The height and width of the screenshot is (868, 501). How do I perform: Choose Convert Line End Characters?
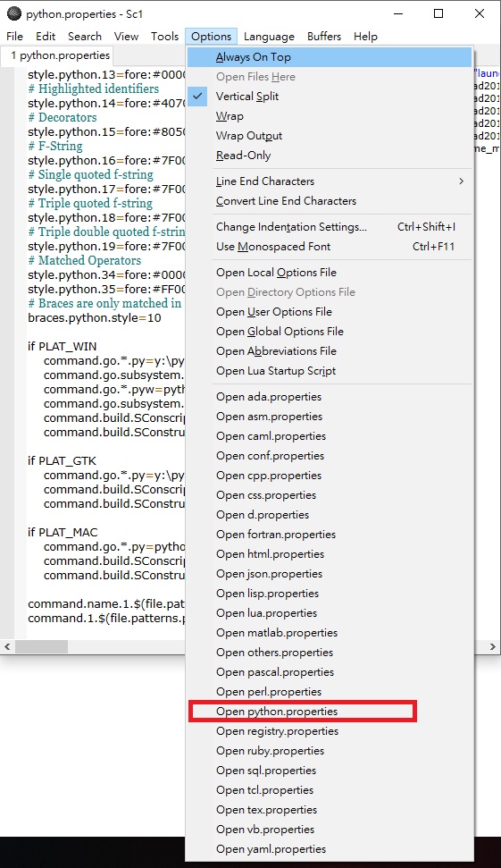[x=330, y=201]
